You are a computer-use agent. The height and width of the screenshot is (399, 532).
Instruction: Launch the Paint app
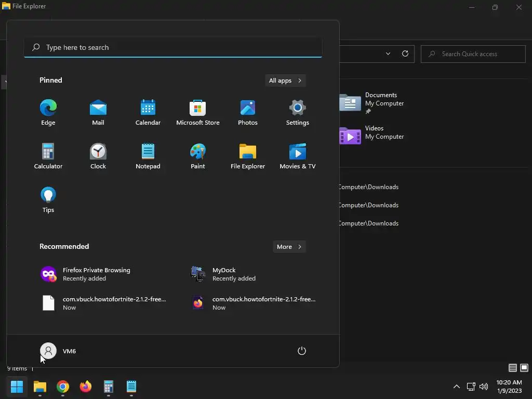198,156
